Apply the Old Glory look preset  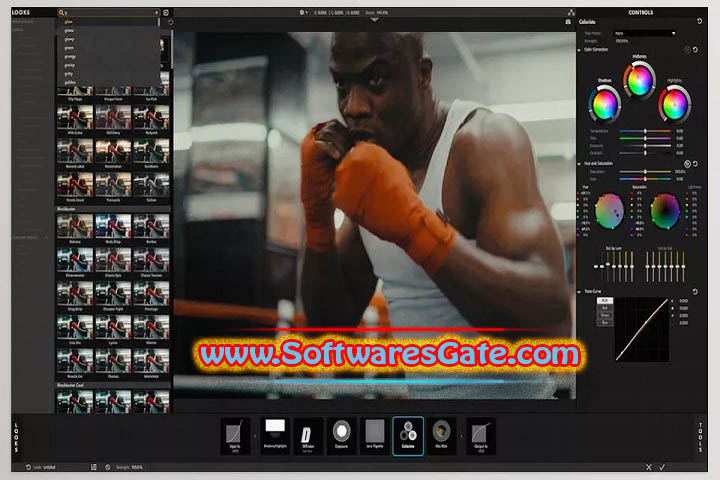point(113,119)
